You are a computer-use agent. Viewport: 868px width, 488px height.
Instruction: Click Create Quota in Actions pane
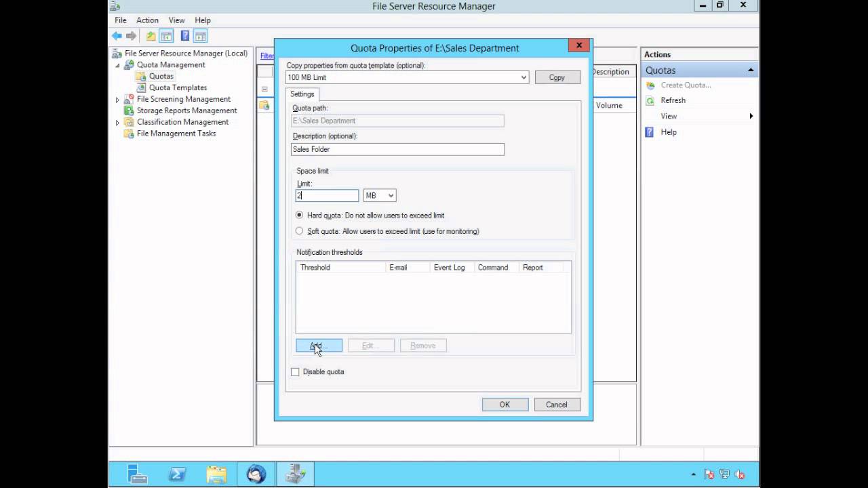pyautogui.click(x=686, y=85)
